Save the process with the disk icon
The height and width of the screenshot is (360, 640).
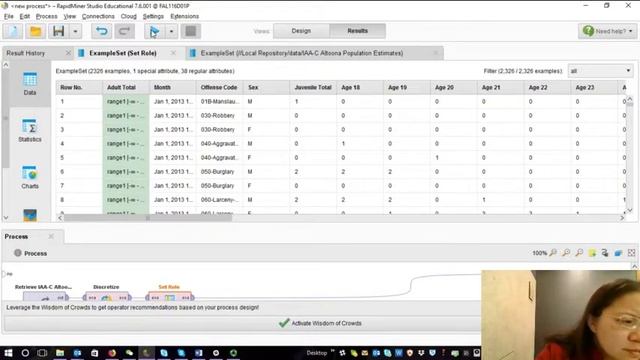tap(58, 31)
